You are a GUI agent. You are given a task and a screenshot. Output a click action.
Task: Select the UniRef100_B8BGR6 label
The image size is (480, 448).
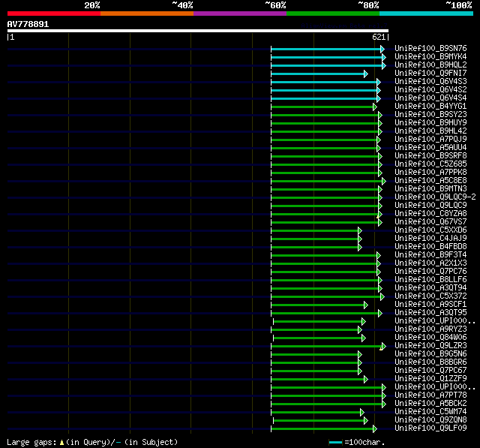click(430, 362)
